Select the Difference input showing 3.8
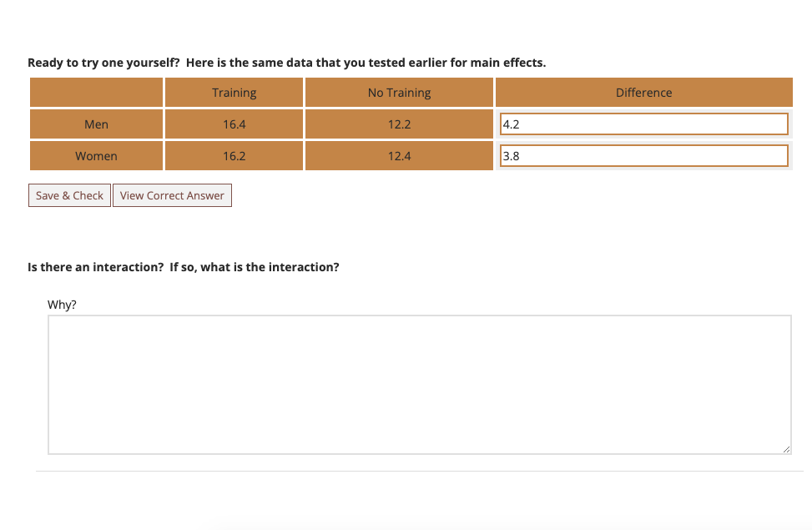Viewport: 812px width, 530px height. pyautogui.click(x=643, y=155)
